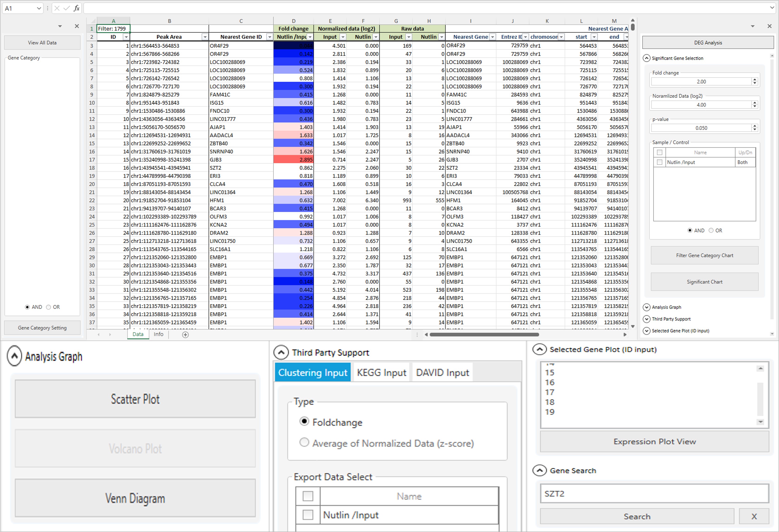Click the Expression Plot View button
This screenshot has width=779, height=532.
point(654,441)
